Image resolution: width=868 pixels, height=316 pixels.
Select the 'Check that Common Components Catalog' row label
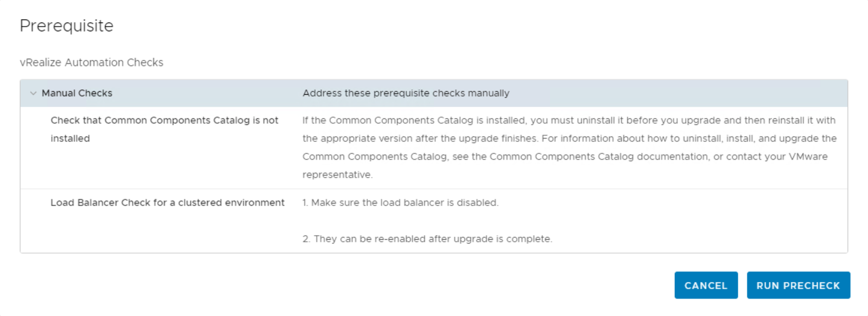[x=164, y=120]
